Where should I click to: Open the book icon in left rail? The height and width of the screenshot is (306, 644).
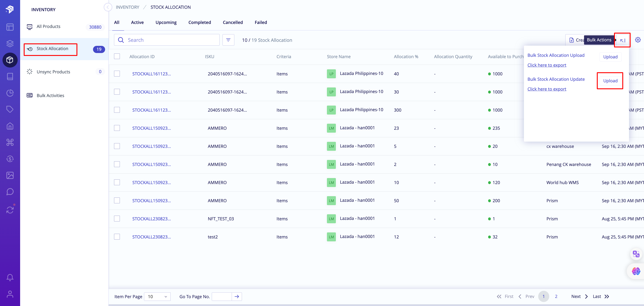(10, 76)
